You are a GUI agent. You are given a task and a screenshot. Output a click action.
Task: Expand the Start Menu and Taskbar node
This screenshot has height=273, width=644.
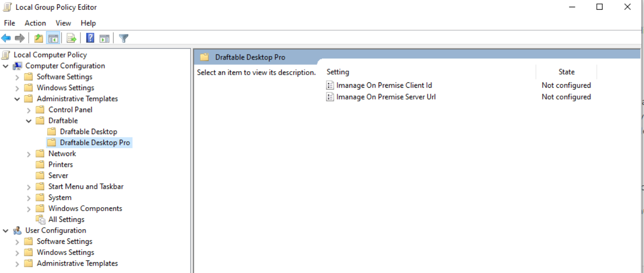pos(29,187)
